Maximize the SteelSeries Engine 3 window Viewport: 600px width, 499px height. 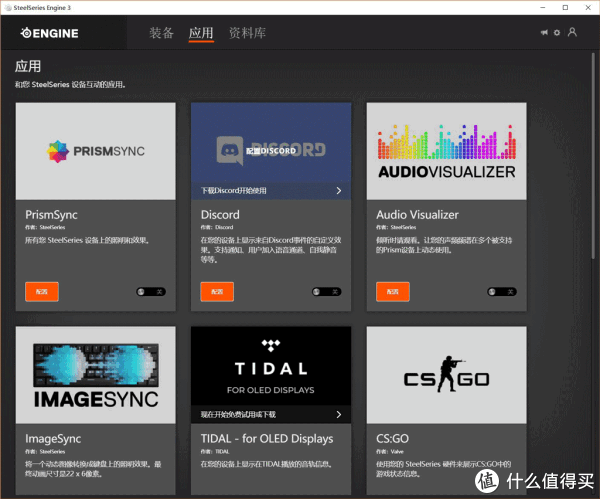[565, 8]
